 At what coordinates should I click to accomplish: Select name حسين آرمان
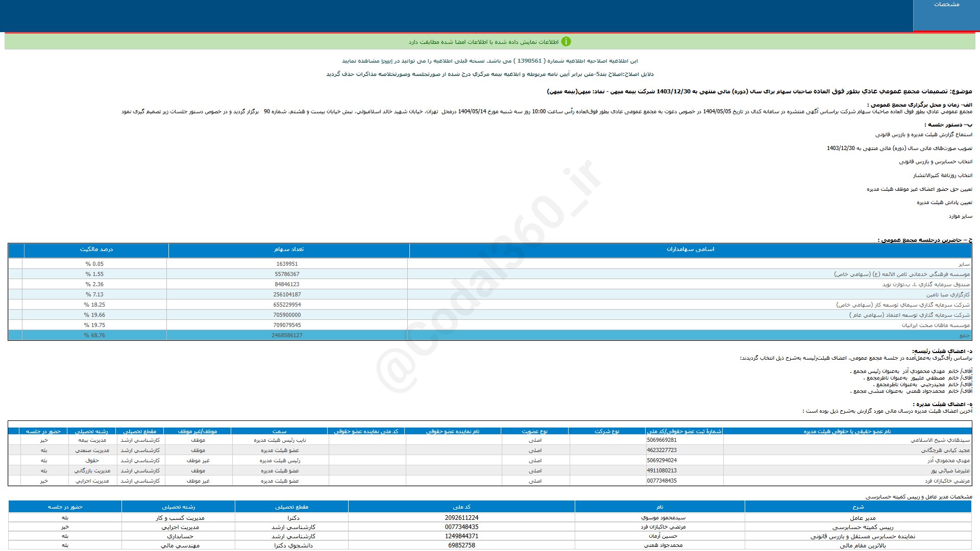663,537
